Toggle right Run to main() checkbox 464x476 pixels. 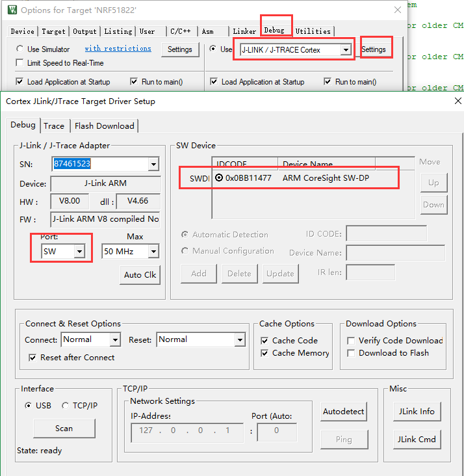(328, 82)
